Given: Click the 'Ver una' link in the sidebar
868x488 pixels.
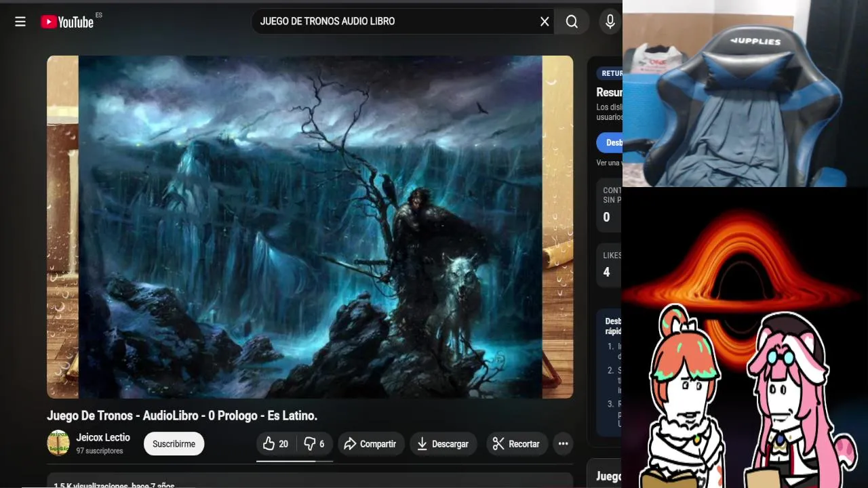Looking at the screenshot, I should click(x=608, y=163).
